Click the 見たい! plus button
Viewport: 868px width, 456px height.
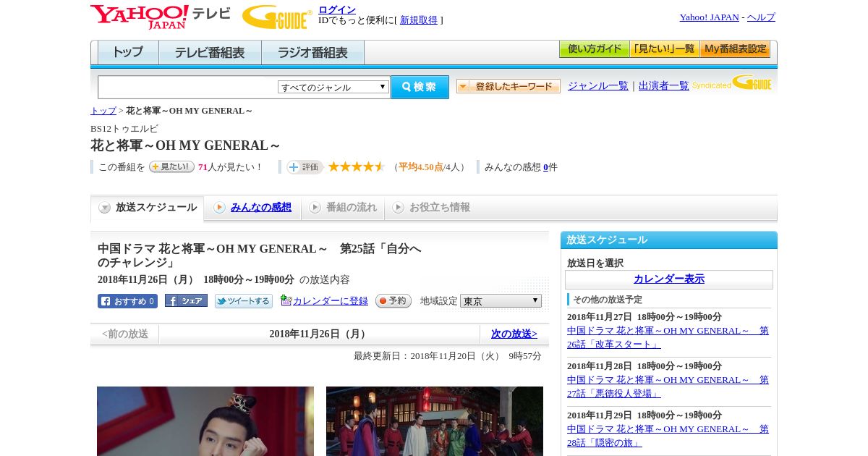point(171,166)
